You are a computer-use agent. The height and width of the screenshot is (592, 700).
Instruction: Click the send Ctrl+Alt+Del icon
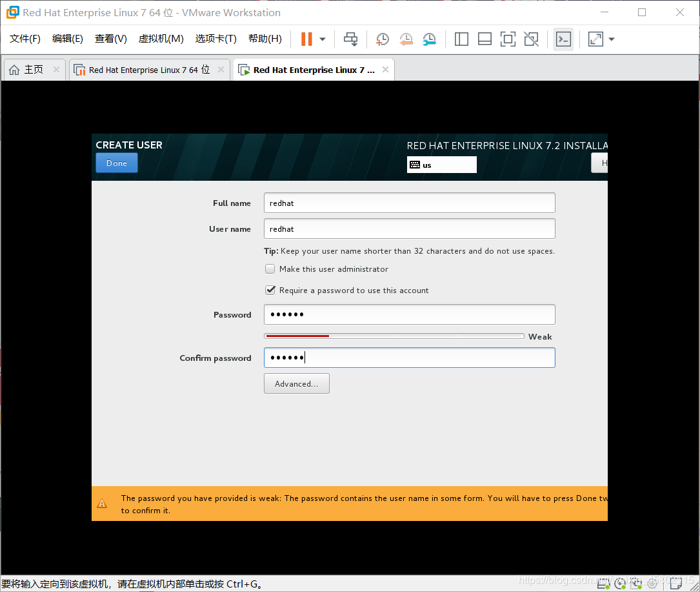pos(350,39)
